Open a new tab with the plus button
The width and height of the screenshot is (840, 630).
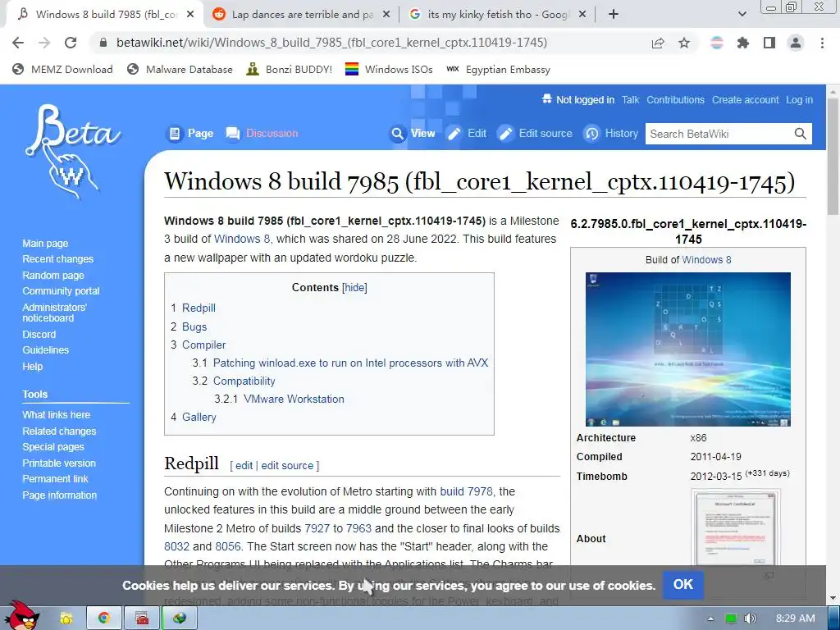614,15
